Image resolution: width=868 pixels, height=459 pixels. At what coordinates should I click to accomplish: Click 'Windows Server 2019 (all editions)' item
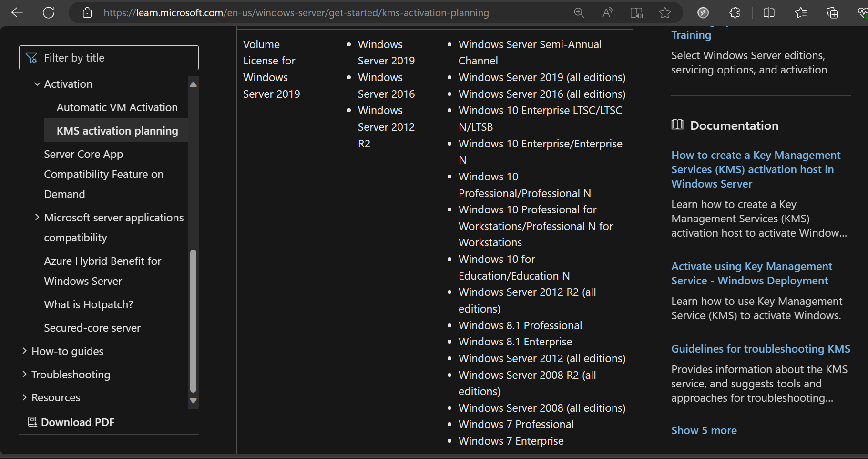tap(542, 77)
